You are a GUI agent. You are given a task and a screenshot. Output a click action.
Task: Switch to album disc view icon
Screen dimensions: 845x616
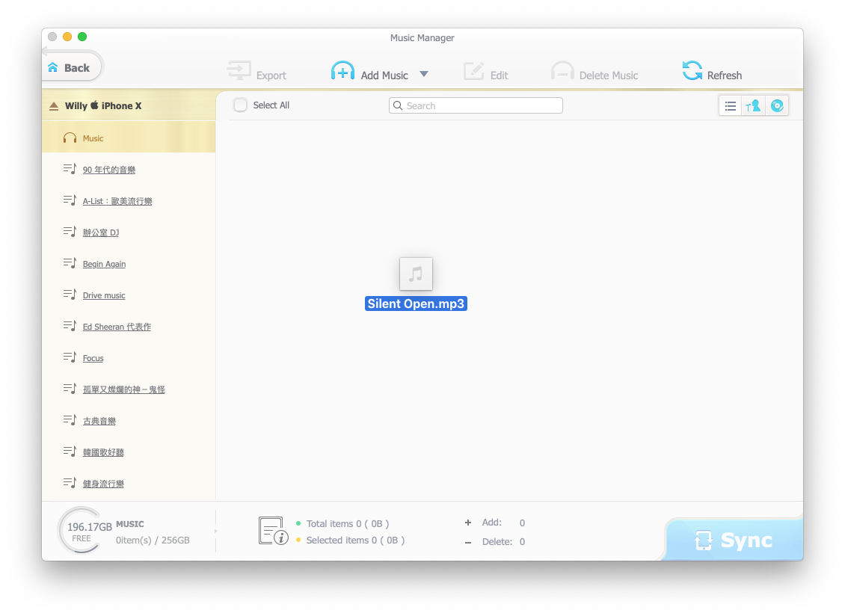tap(777, 105)
